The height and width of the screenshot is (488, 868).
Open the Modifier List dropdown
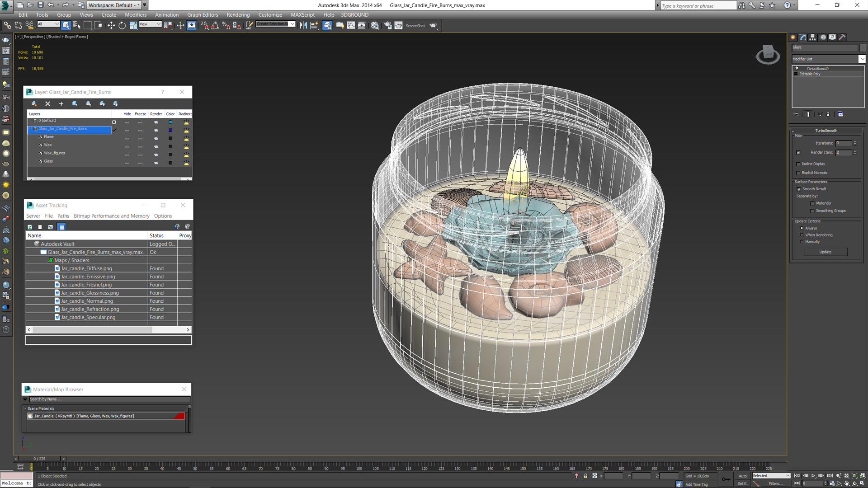coord(862,59)
